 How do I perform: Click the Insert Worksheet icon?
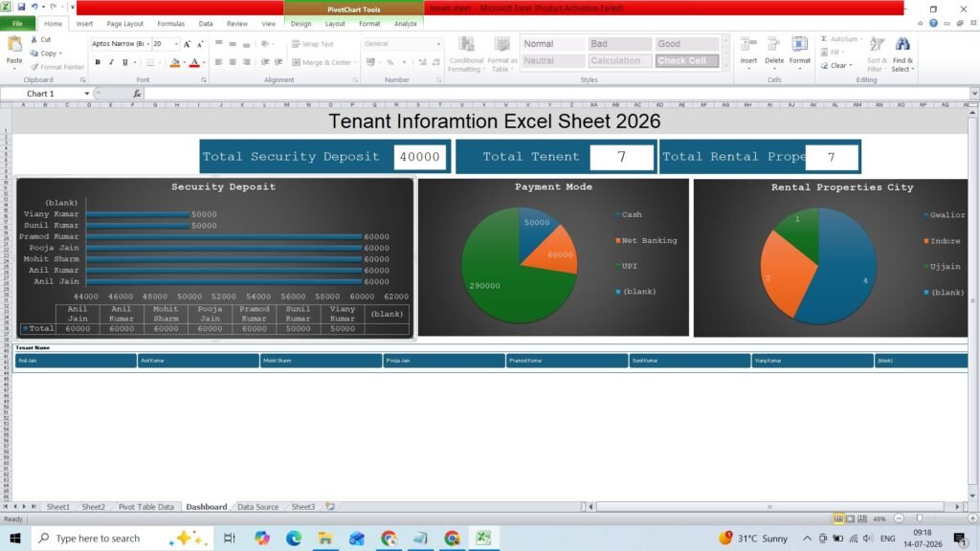[330, 507]
